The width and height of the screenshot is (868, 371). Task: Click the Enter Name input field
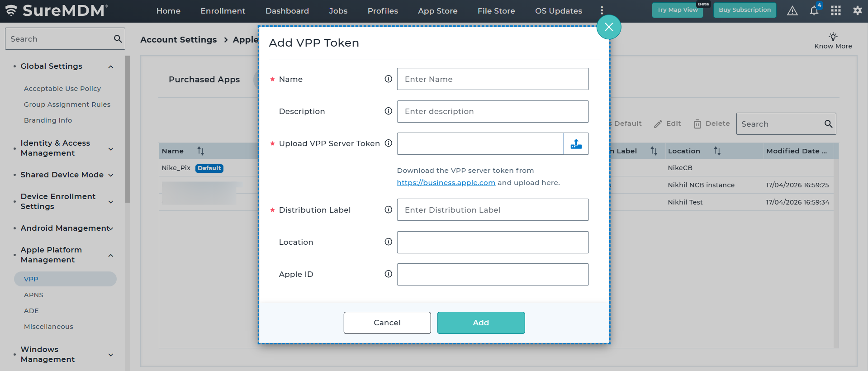492,79
